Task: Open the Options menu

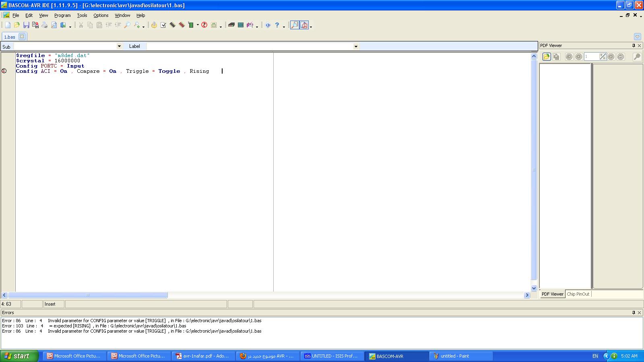Action: click(x=101, y=15)
